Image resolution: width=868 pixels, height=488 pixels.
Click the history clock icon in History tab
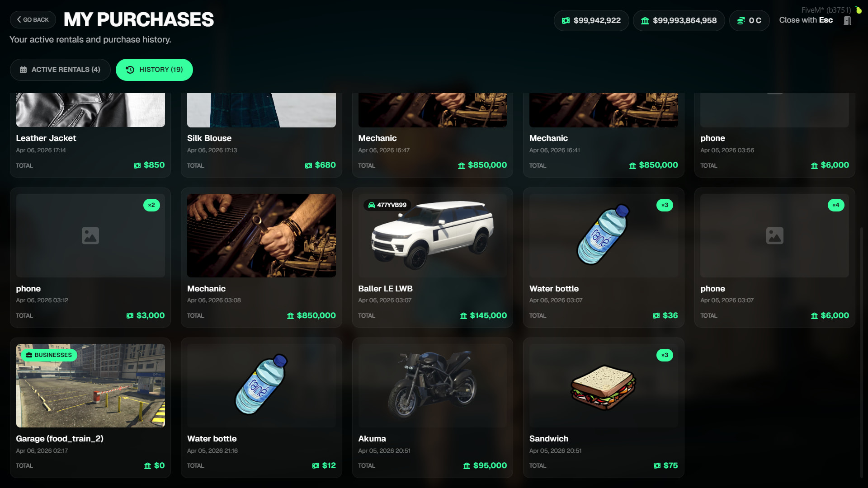[130, 70]
